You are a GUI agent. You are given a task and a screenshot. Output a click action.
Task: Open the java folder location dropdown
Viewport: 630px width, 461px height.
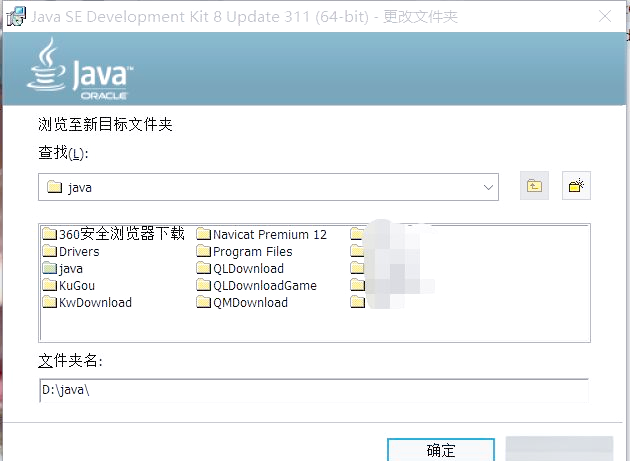268,187
